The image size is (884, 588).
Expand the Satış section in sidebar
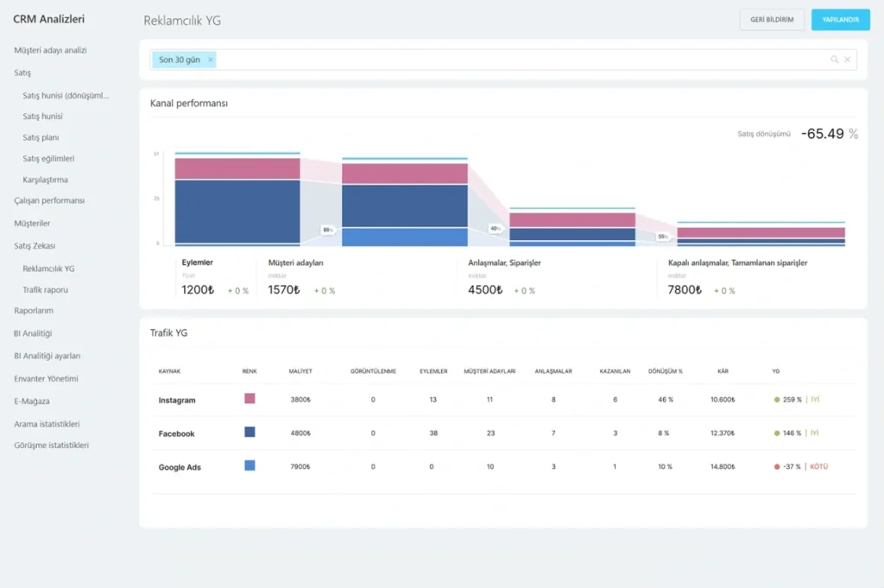click(x=22, y=73)
